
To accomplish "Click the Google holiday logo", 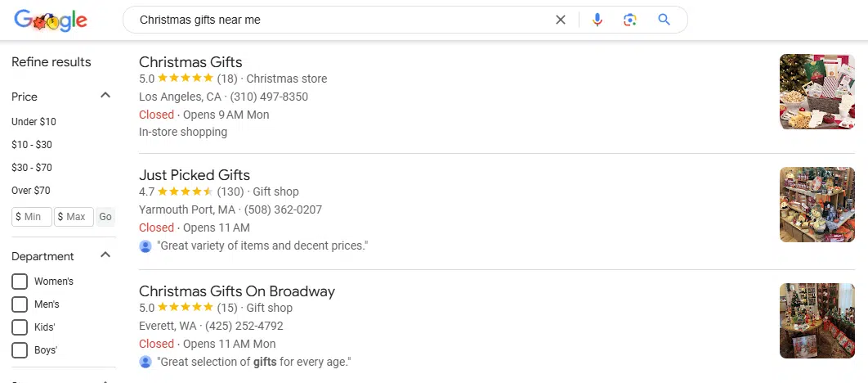I will pos(51,20).
